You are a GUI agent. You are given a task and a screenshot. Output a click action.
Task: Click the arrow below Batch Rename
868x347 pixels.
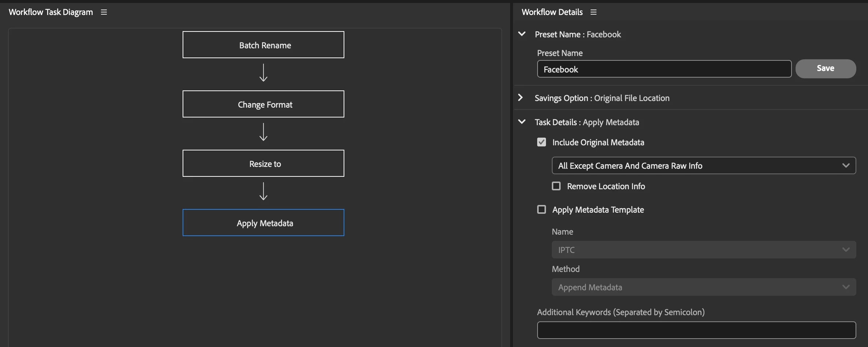click(263, 72)
